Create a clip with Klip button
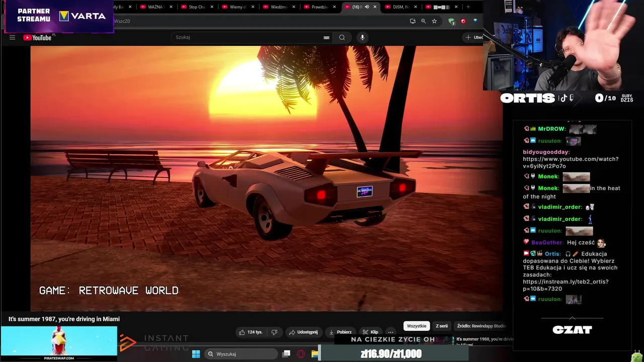The image size is (644, 362). tap(371, 332)
